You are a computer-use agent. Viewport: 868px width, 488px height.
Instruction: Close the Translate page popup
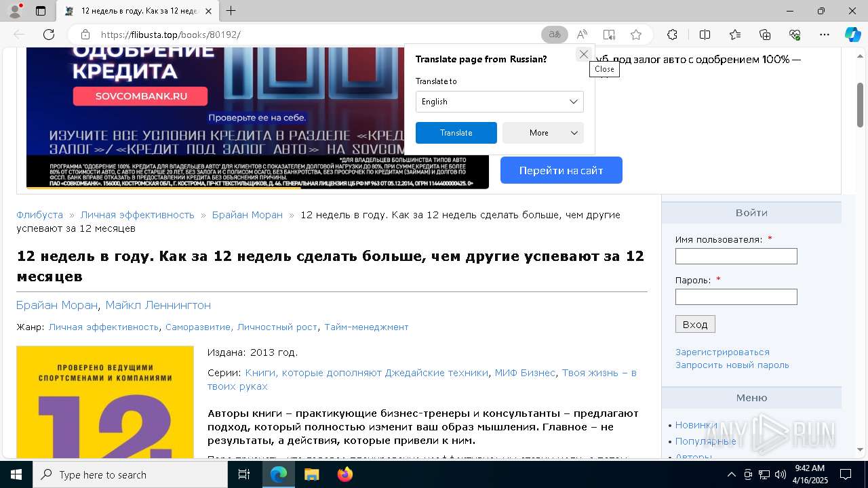tap(583, 54)
